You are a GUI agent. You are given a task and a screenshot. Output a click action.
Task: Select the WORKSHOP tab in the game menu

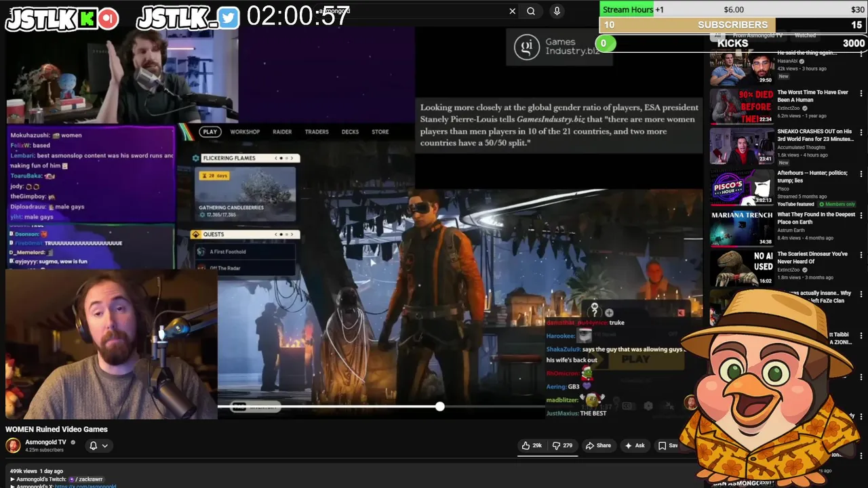[x=245, y=131]
